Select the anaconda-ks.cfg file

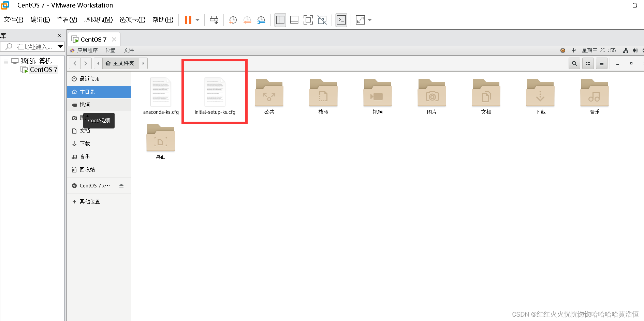[x=161, y=96]
